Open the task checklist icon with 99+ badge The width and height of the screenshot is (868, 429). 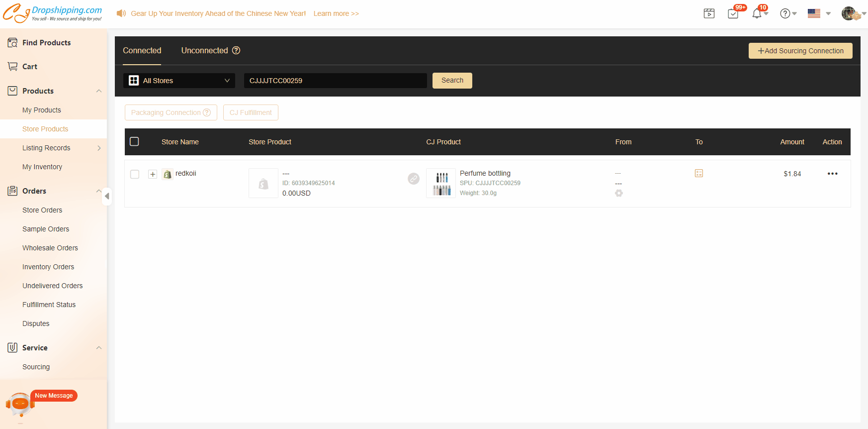pos(733,13)
